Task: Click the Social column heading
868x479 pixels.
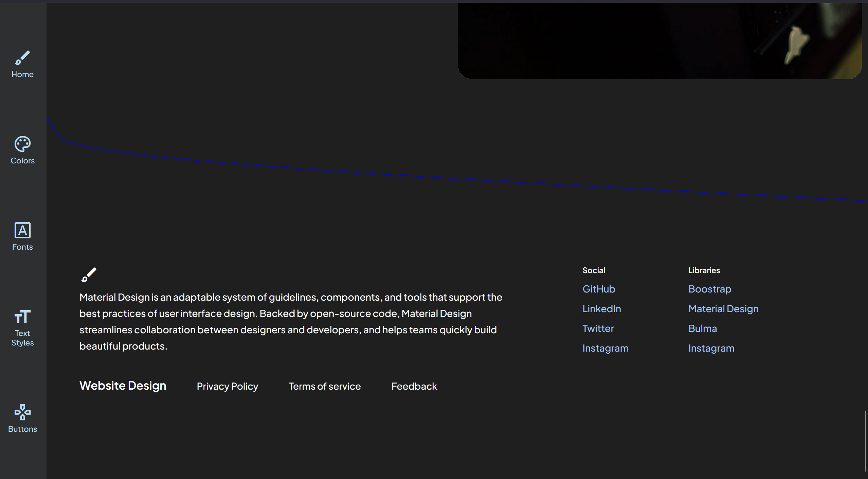Action: [x=594, y=270]
